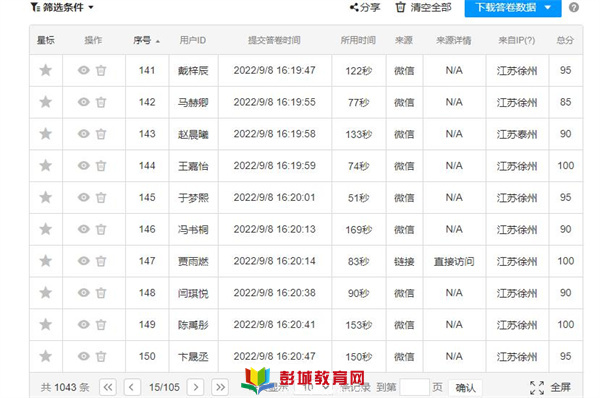Jump to the last page button
The image size is (600, 398).
pyautogui.click(x=220, y=387)
